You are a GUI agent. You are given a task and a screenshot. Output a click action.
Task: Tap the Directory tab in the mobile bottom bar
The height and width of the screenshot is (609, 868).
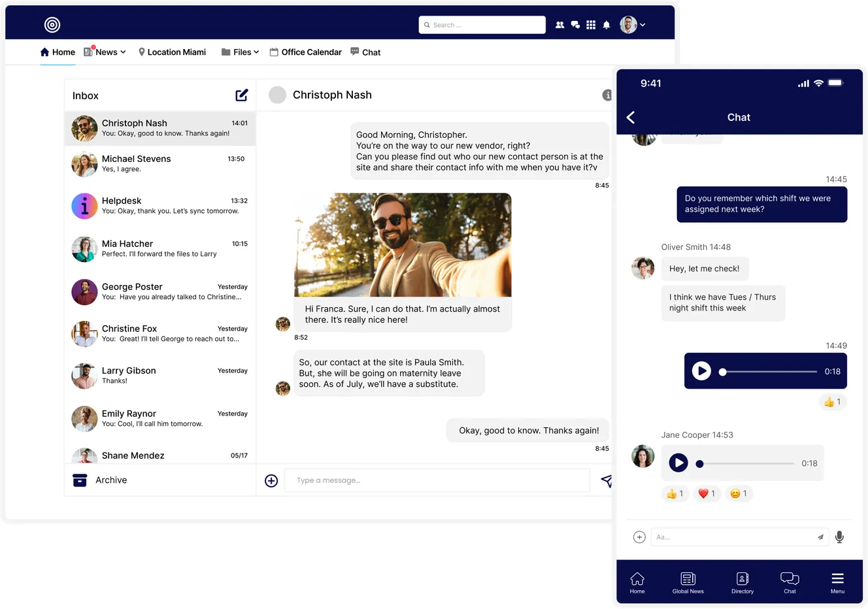point(742,582)
